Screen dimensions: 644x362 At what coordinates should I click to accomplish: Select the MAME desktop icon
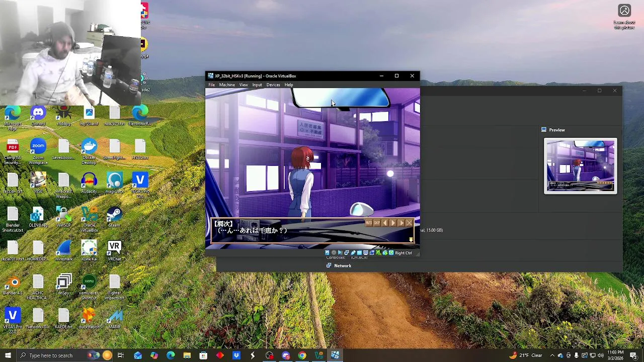[114, 318]
